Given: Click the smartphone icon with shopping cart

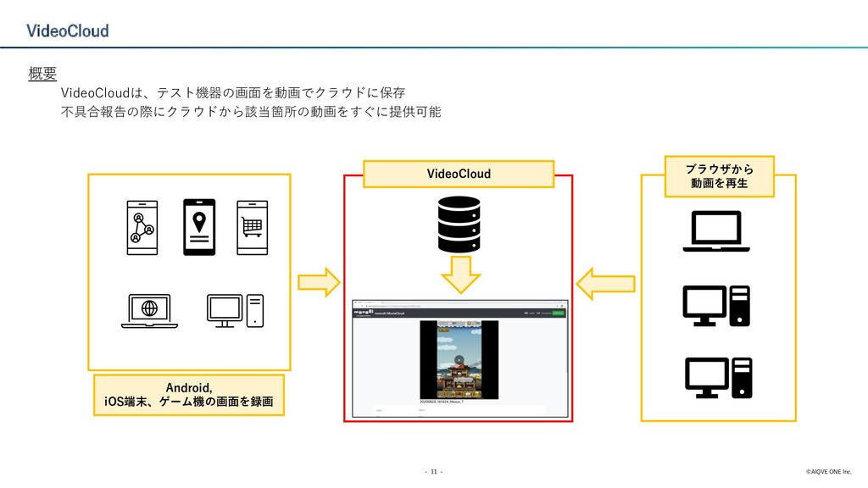Looking at the screenshot, I should point(253,227).
